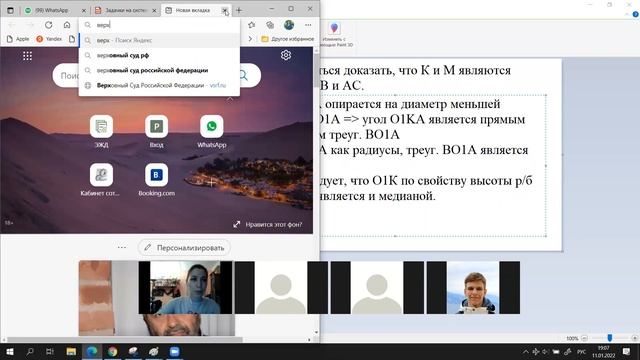This screenshot has width=640, height=360.
Task: Open the Collections icon in Edge
Action: pyautogui.click(x=270, y=25)
